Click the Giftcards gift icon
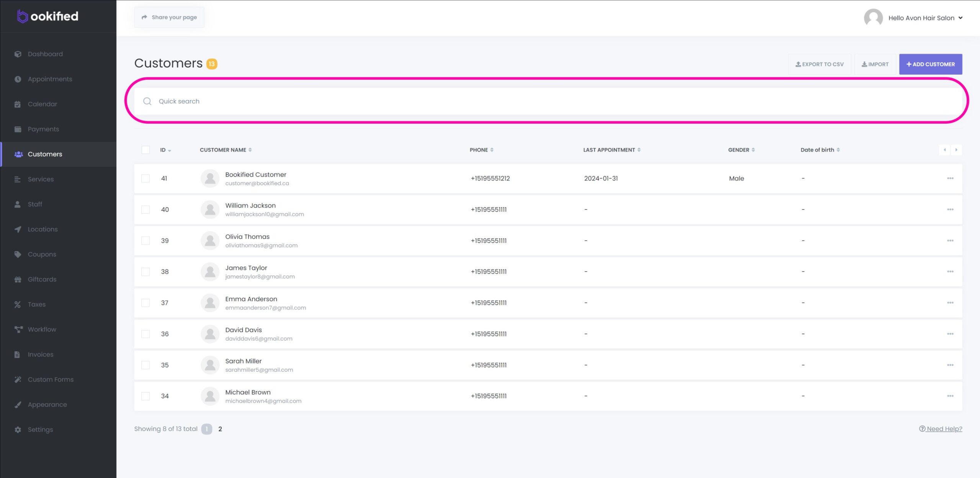980x478 pixels. pyautogui.click(x=18, y=280)
